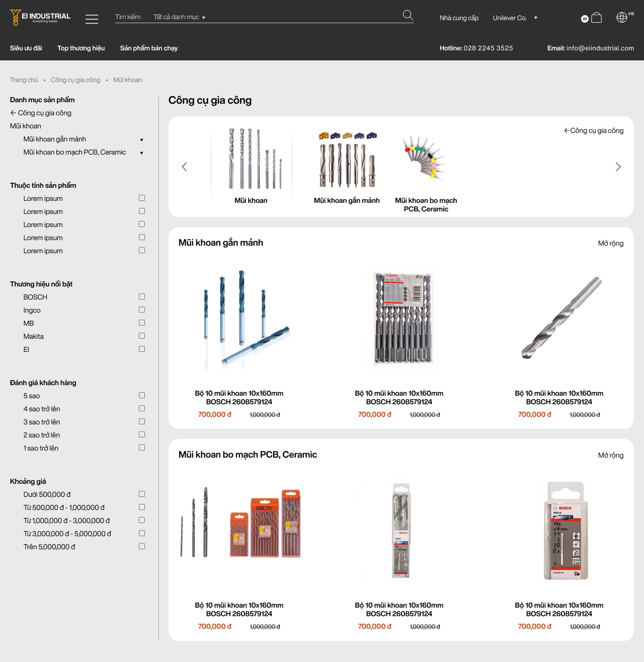Tick the MB brand checkbox
644x662 pixels.
click(x=142, y=323)
